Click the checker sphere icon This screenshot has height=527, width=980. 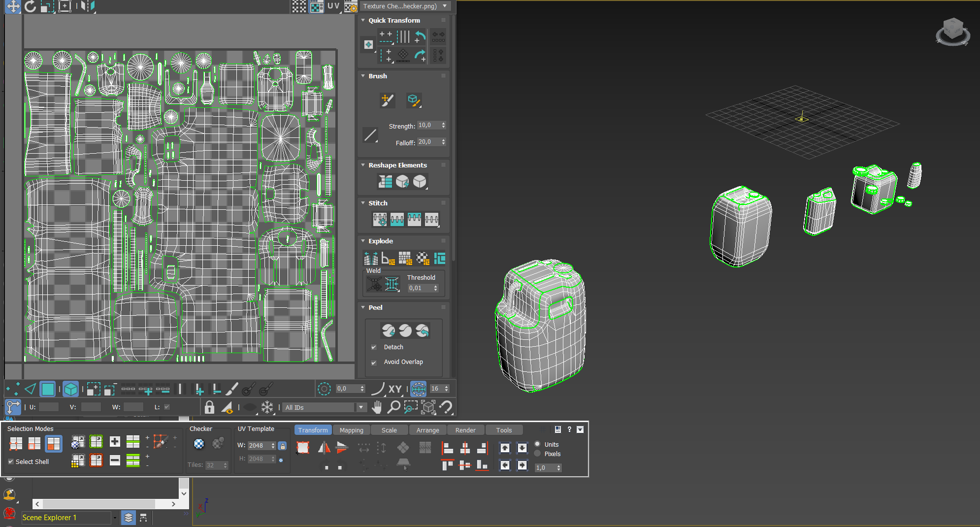click(199, 444)
